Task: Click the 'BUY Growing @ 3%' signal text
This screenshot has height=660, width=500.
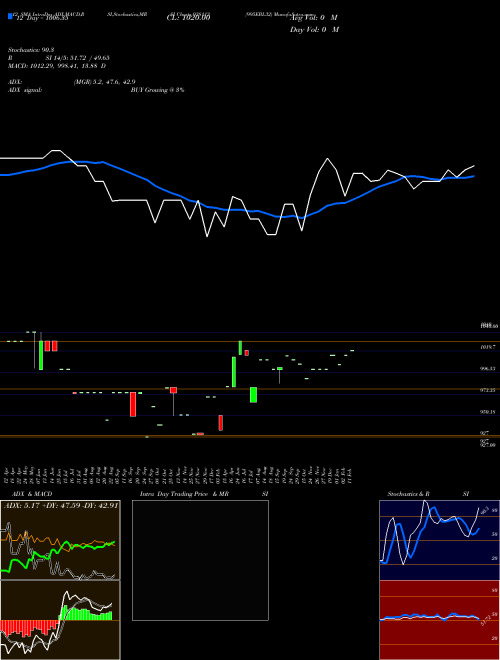Action: pyautogui.click(x=157, y=90)
